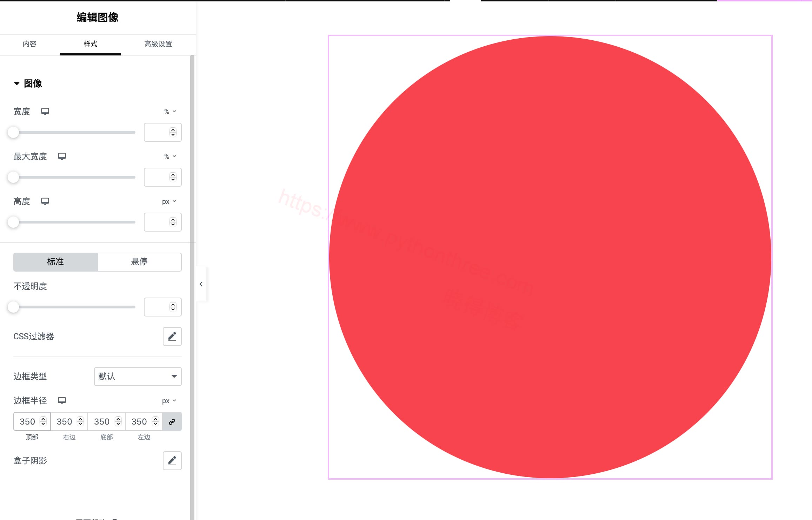Open the 边框类型 默认 dropdown
This screenshot has width=812, height=520.
138,376
